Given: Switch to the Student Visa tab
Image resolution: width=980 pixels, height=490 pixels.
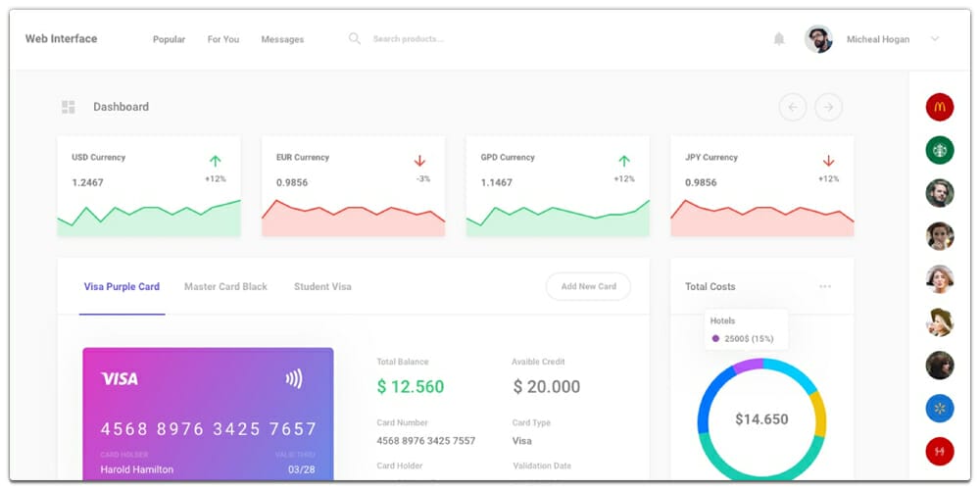Looking at the screenshot, I should [x=322, y=287].
